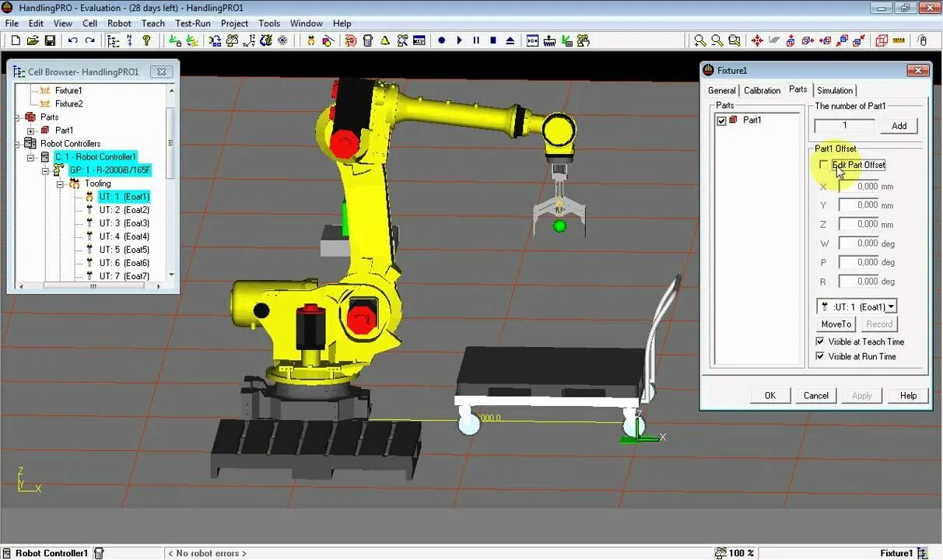This screenshot has height=560, width=943.
Task: Select Fixture1 in the Cell Browser tree
Action: (68, 90)
